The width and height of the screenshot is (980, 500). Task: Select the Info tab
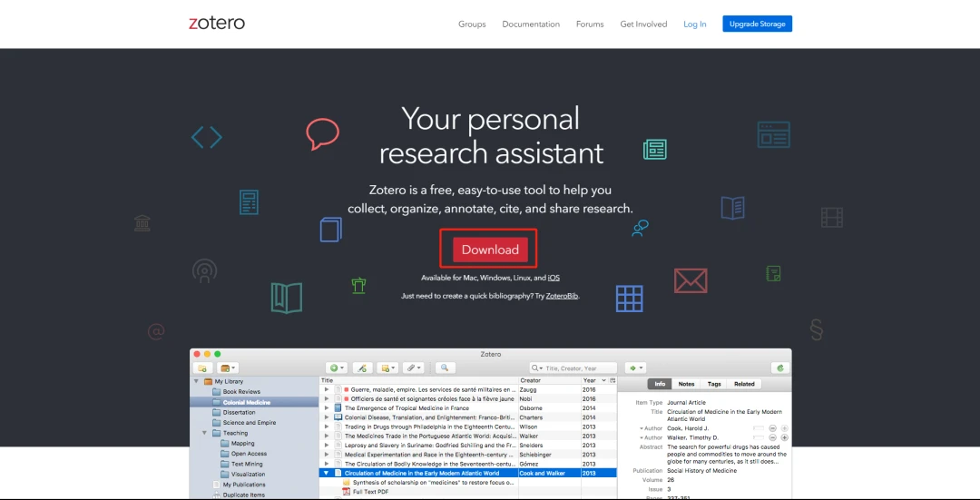click(x=660, y=384)
